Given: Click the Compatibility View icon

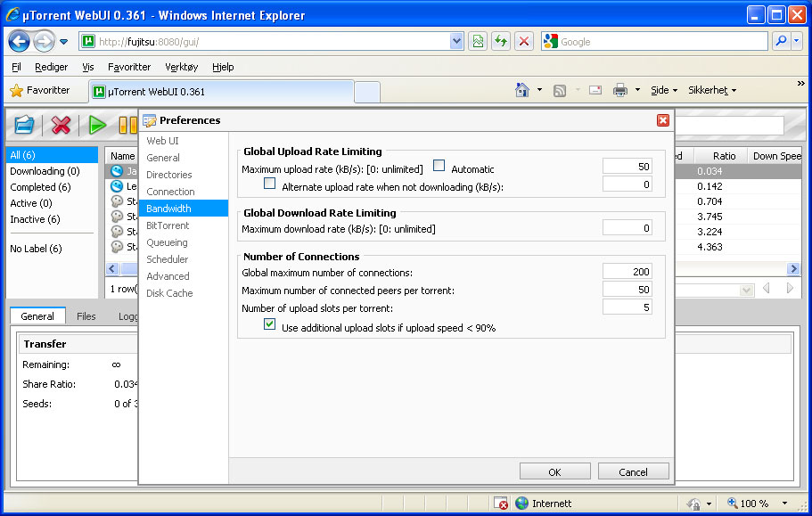Looking at the screenshot, I should pos(478,41).
